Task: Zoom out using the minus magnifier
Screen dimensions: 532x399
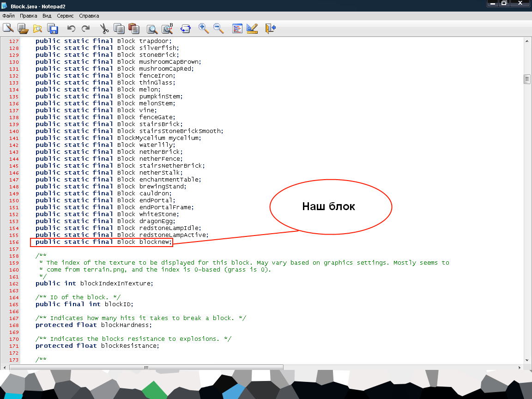Action: pos(218,29)
